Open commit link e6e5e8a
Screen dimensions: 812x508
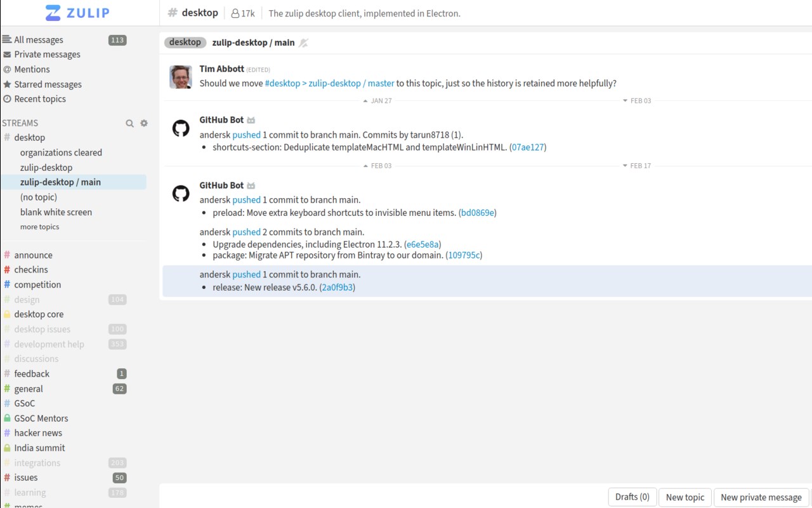click(422, 244)
